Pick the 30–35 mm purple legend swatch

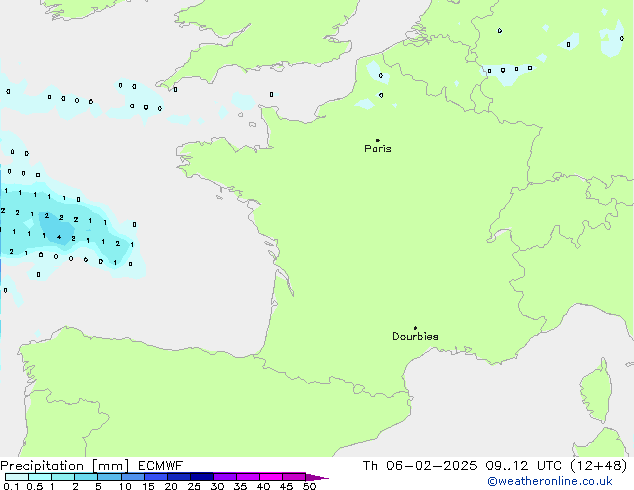(225, 477)
